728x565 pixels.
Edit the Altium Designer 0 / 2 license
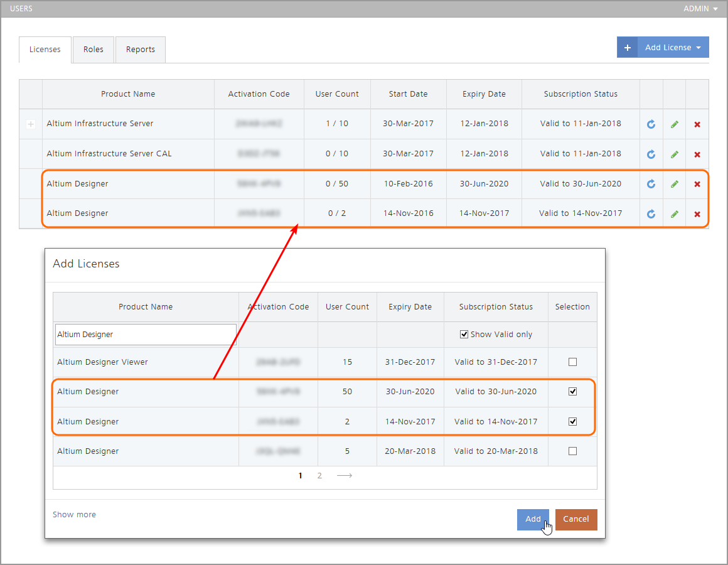click(x=674, y=214)
